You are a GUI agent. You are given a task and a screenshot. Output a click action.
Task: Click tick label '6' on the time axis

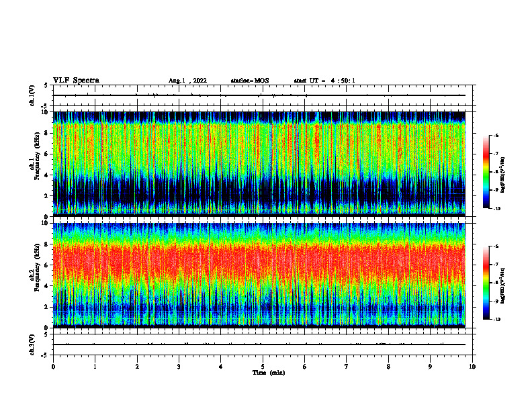(x=304, y=367)
